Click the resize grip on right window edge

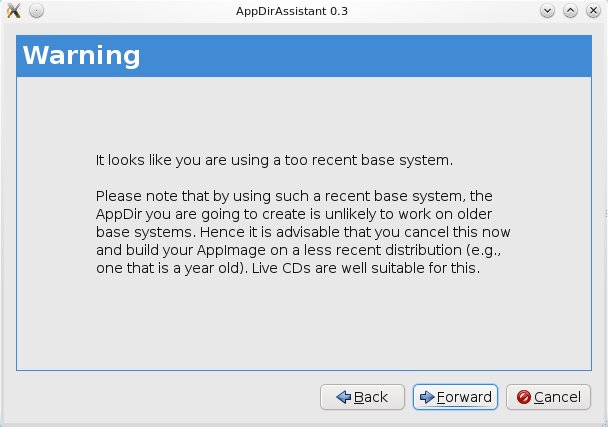pos(604,213)
